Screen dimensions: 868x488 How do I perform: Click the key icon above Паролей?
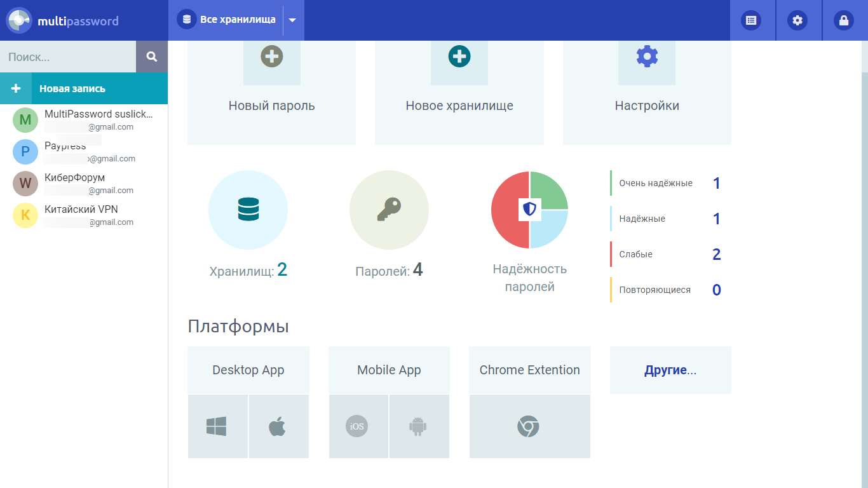click(389, 210)
